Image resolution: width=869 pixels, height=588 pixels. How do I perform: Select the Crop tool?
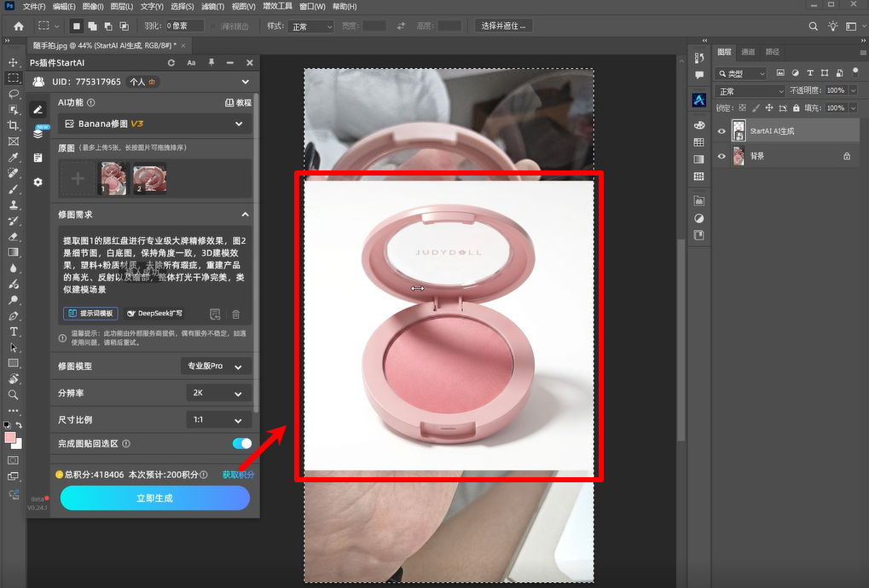[x=14, y=125]
